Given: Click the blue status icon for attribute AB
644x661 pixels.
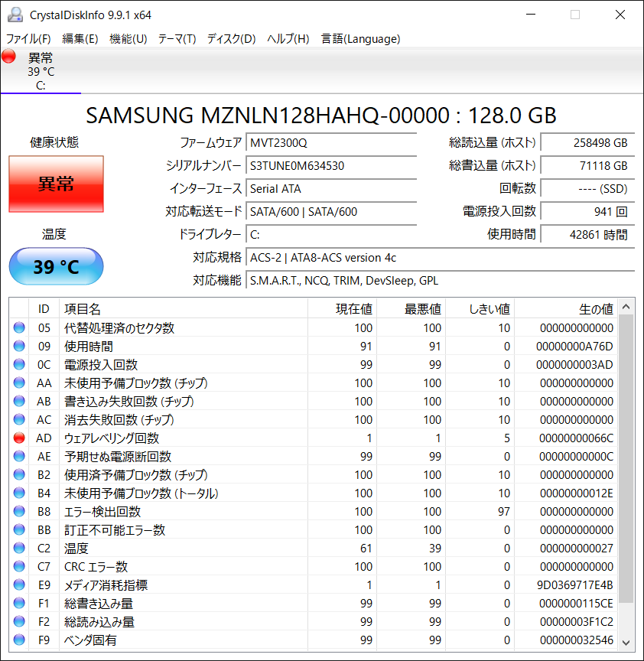Looking at the screenshot, I should [x=19, y=401].
